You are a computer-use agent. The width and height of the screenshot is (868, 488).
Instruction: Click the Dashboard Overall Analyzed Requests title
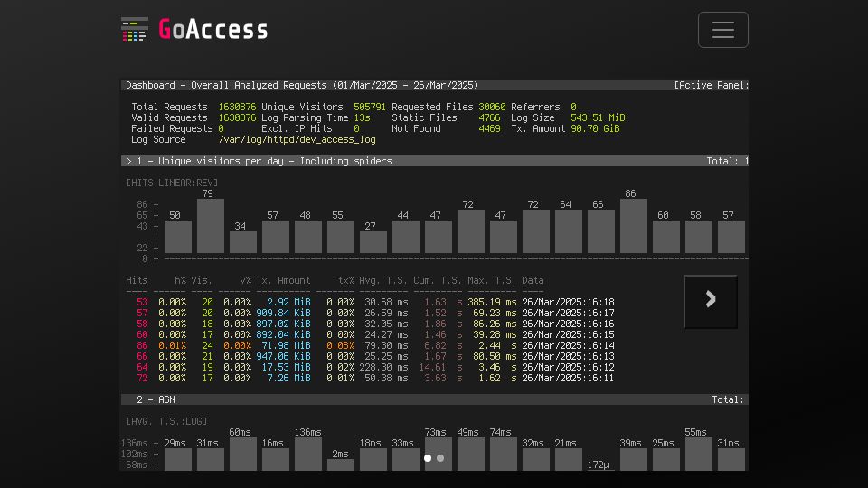point(302,85)
